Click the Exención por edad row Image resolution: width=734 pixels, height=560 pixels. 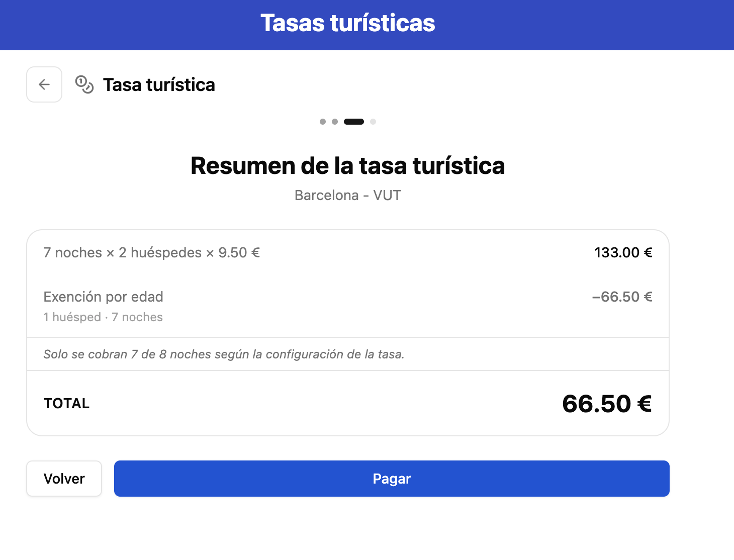click(x=103, y=297)
